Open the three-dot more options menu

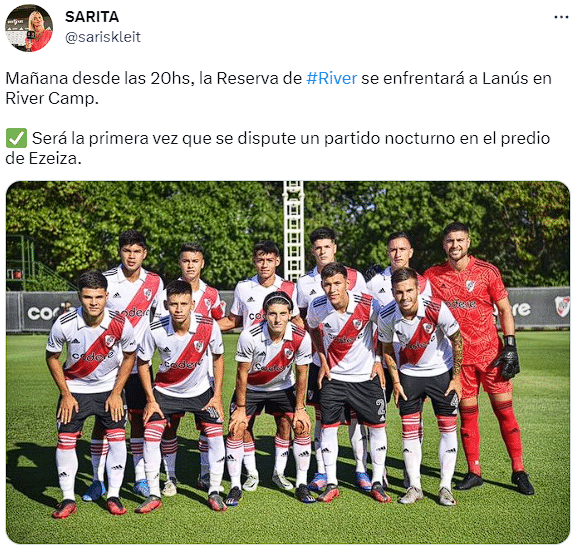(561, 17)
